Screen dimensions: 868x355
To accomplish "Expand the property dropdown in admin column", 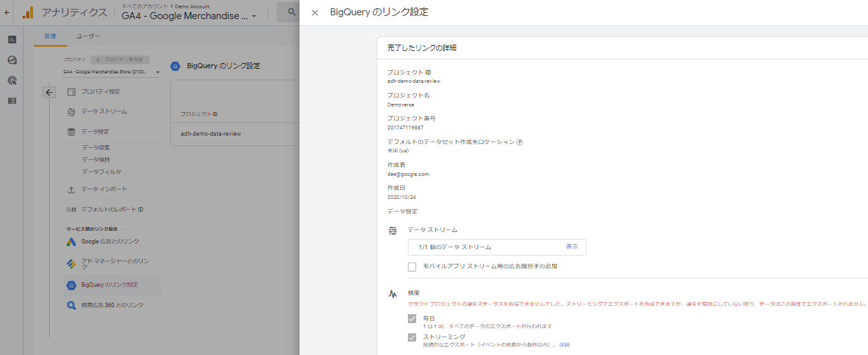I will (157, 72).
